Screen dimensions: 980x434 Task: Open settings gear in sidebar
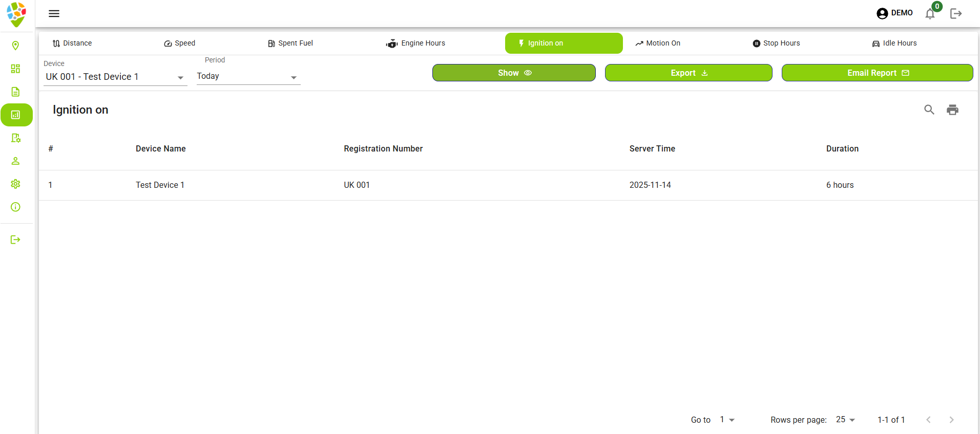coord(15,184)
